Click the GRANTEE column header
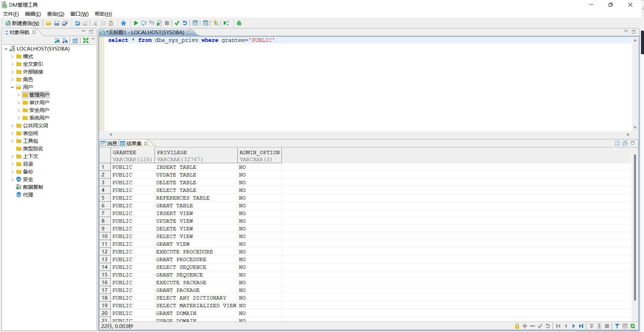Viewport: 644px width, 332px height. click(133, 155)
